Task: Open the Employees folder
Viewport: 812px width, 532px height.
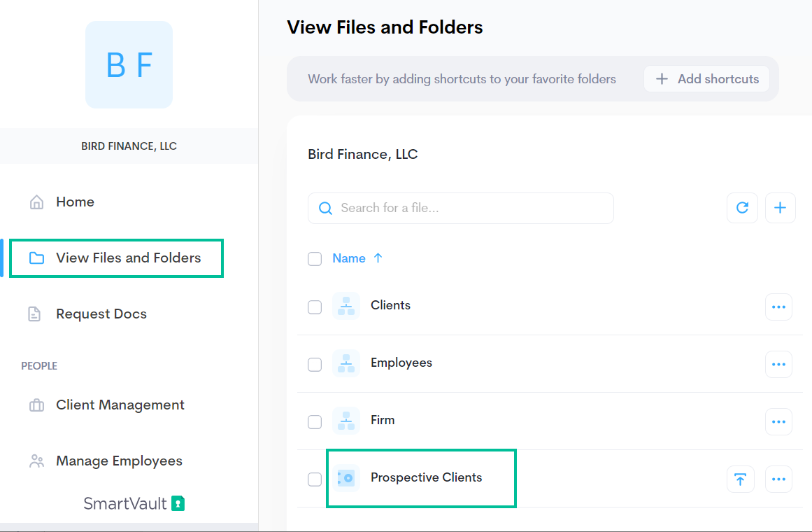Action: [x=401, y=363]
